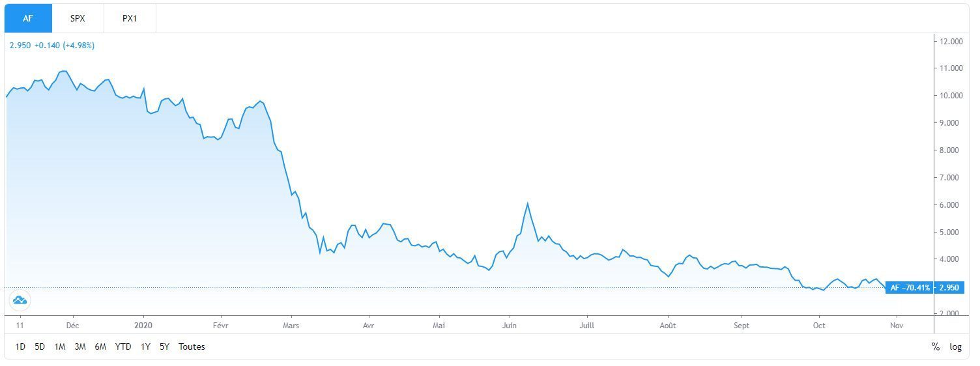Select the PX1 symbol tab
The image size is (980, 366).
pyautogui.click(x=130, y=18)
